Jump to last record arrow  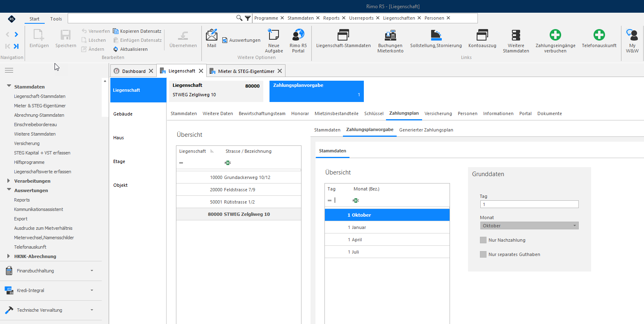[16, 46]
